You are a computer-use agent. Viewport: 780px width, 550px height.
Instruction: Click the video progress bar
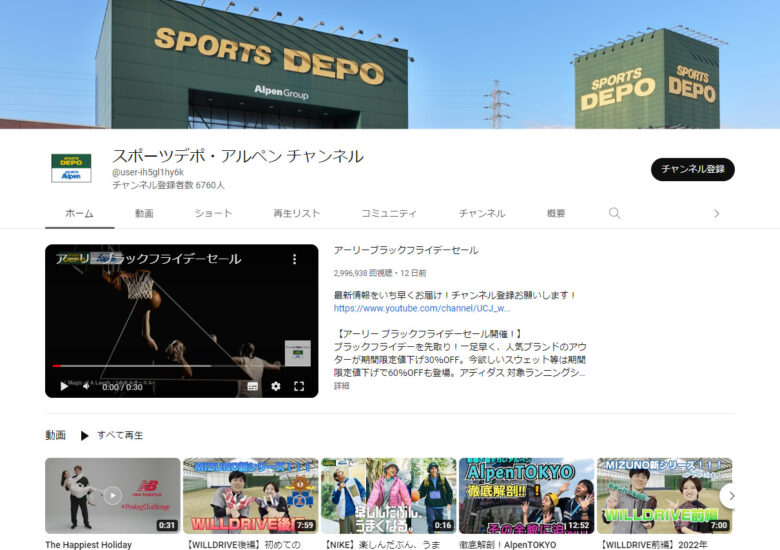(167, 366)
